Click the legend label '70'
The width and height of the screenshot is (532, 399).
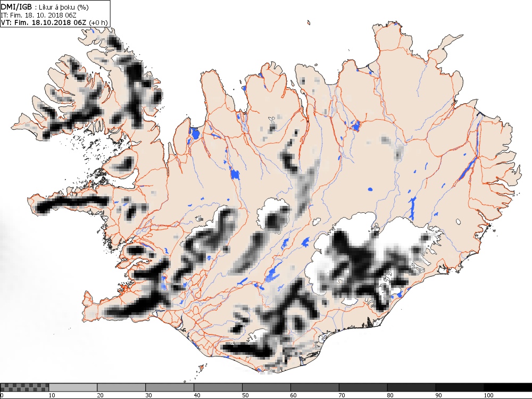click(x=342, y=395)
